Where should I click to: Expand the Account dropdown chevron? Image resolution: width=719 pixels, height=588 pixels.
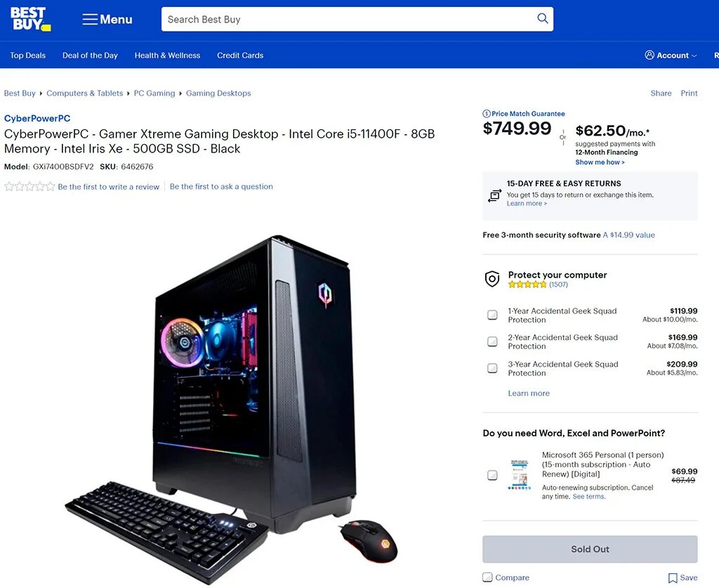(x=694, y=55)
